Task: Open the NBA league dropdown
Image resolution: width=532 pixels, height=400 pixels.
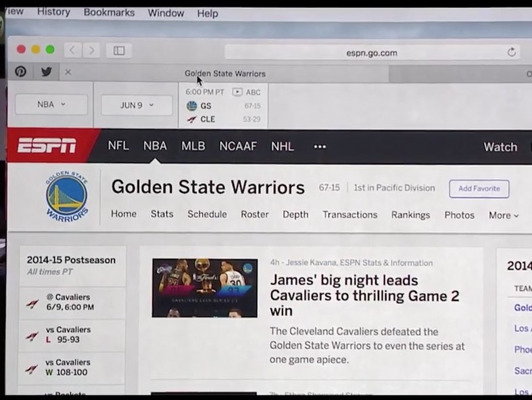Action: click(51, 104)
